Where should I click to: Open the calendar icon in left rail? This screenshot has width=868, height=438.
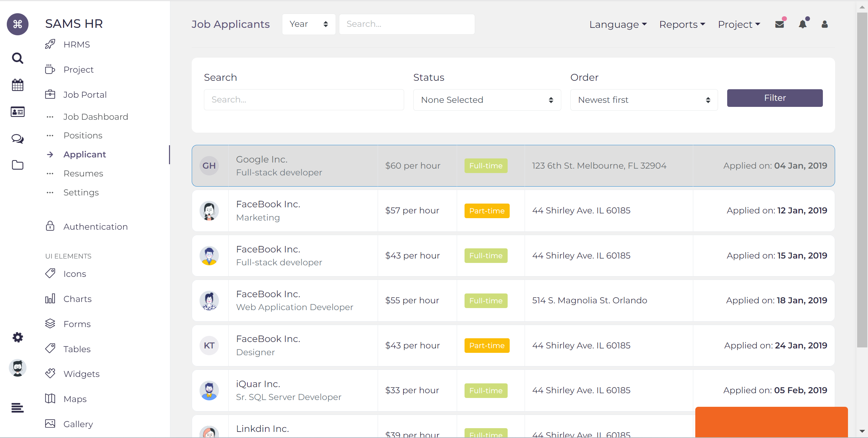[x=18, y=85]
